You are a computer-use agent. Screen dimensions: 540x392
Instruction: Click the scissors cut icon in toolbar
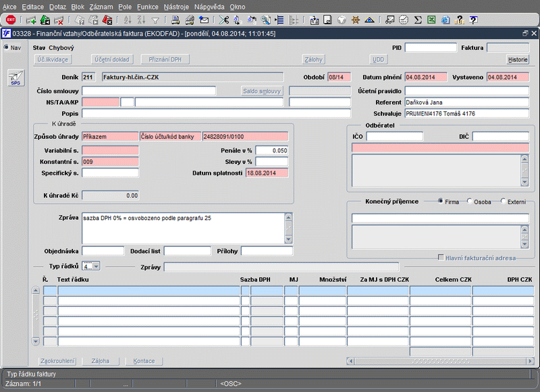[224, 20]
